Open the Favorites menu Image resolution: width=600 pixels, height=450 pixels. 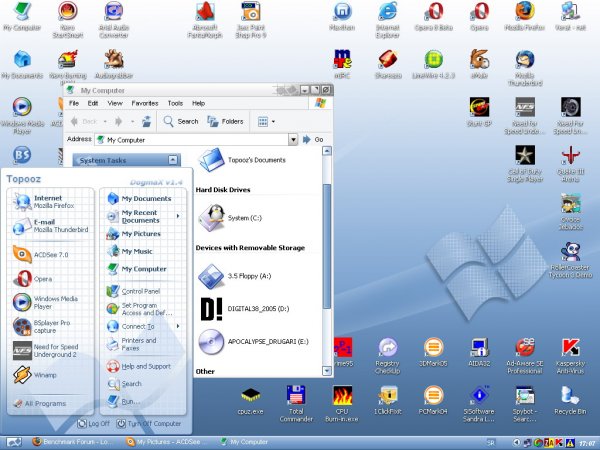pos(145,103)
